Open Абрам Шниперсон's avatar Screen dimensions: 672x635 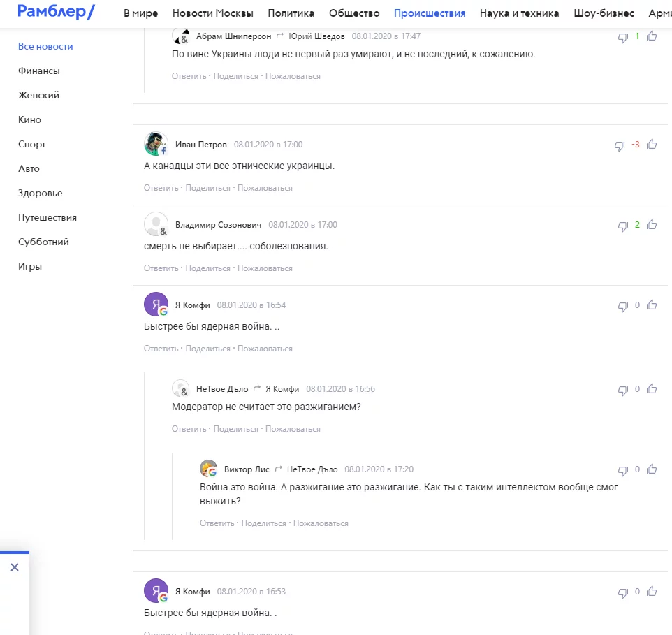[x=181, y=36]
